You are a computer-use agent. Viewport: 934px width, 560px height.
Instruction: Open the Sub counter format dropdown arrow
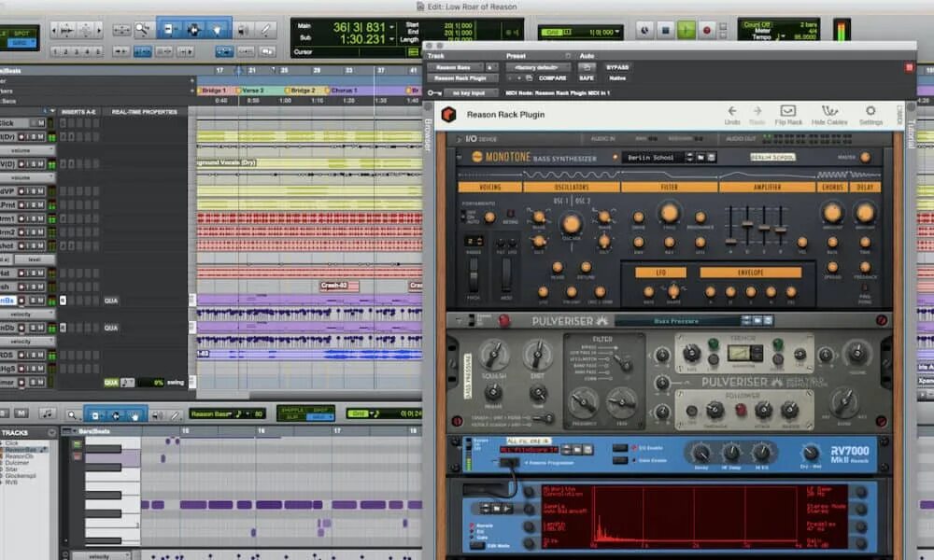pyautogui.click(x=391, y=39)
